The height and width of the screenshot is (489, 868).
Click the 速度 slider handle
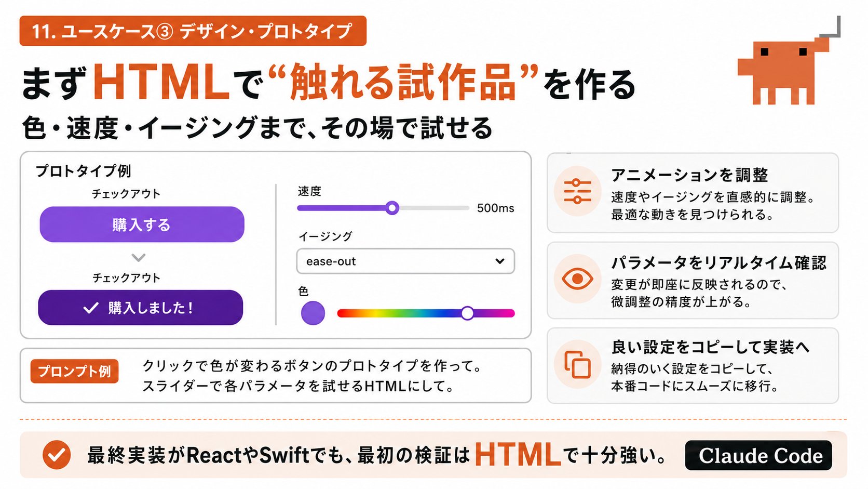(392, 208)
